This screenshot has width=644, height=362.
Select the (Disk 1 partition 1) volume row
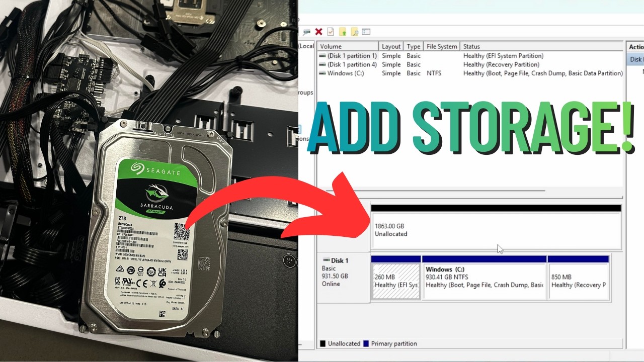click(x=470, y=56)
